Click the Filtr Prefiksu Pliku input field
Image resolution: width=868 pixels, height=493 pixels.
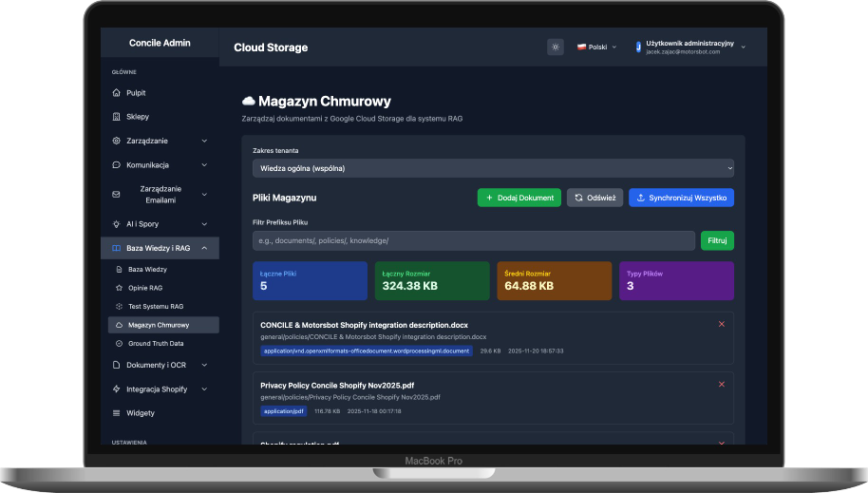tap(474, 240)
